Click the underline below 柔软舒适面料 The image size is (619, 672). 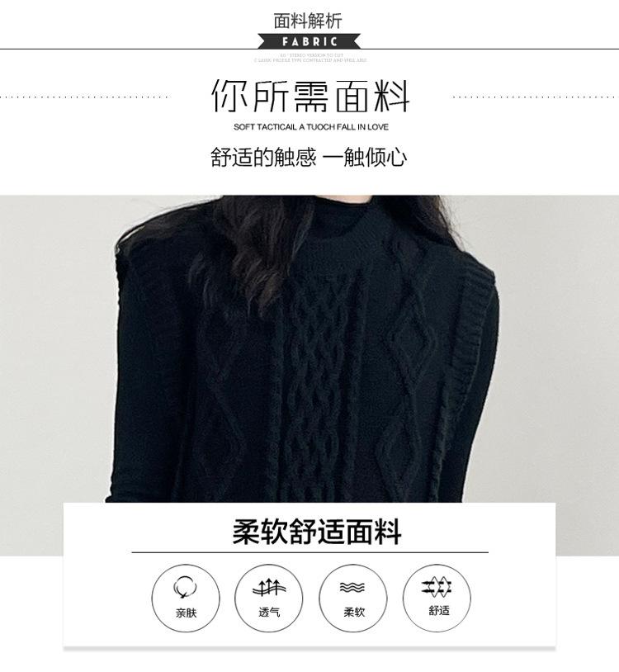tap(309, 552)
